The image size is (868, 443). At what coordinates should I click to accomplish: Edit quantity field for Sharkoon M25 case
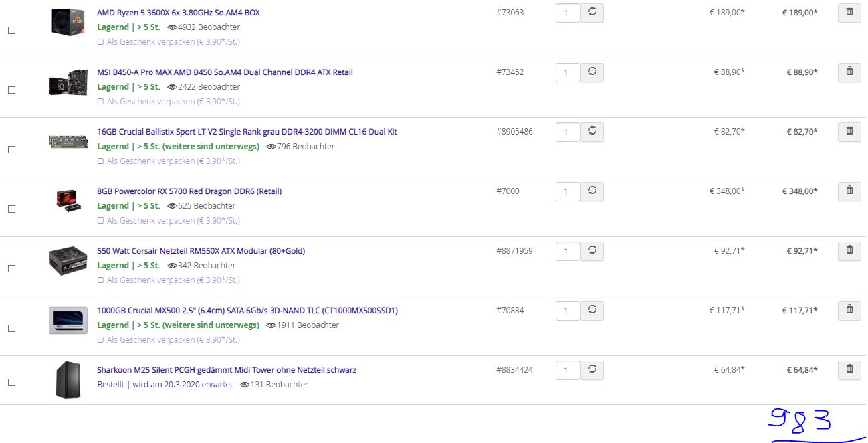(x=568, y=371)
